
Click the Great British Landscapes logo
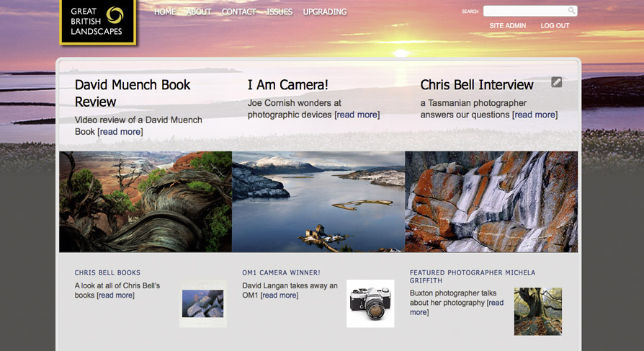tap(97, 22)
